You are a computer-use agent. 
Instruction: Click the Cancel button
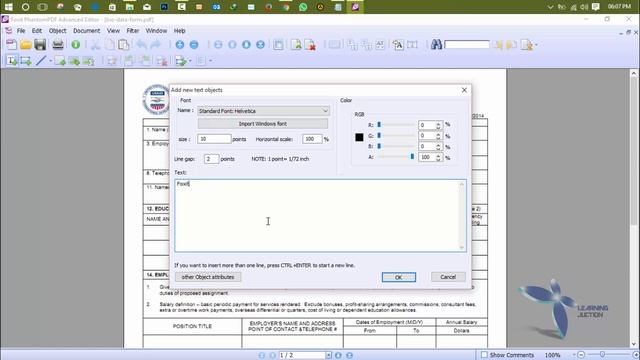pyautogui.click(x=448, y=277)
